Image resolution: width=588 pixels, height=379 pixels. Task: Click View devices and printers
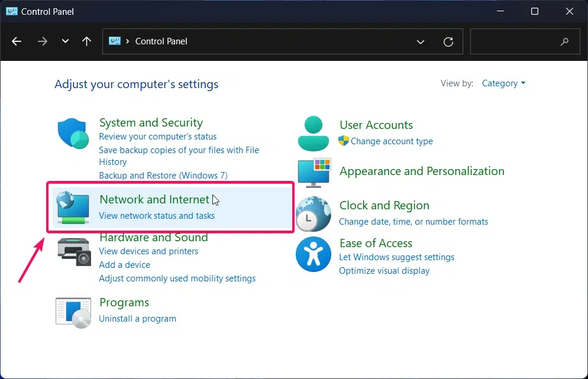click(x=148, y=251)
